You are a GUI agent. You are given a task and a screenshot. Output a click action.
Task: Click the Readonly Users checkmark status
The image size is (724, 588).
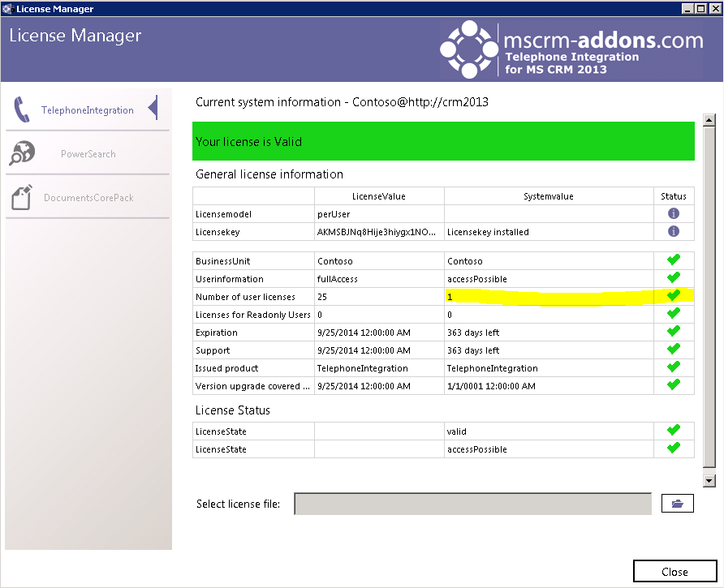[674, 313]
